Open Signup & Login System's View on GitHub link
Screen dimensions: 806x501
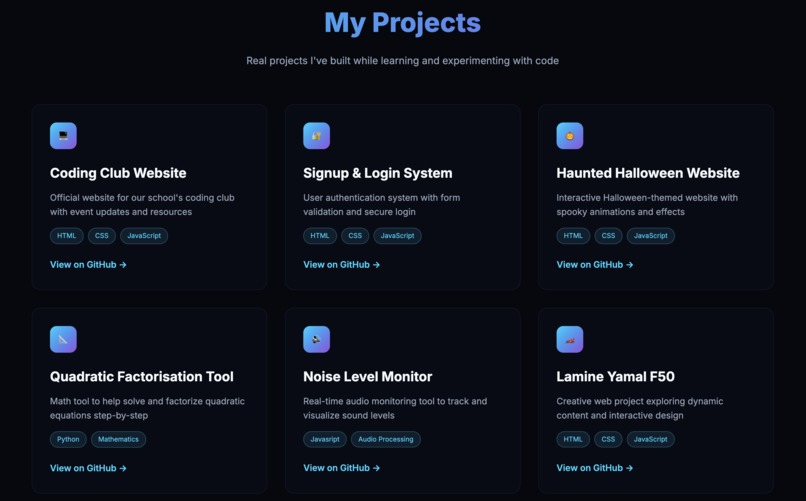(341, 265)
